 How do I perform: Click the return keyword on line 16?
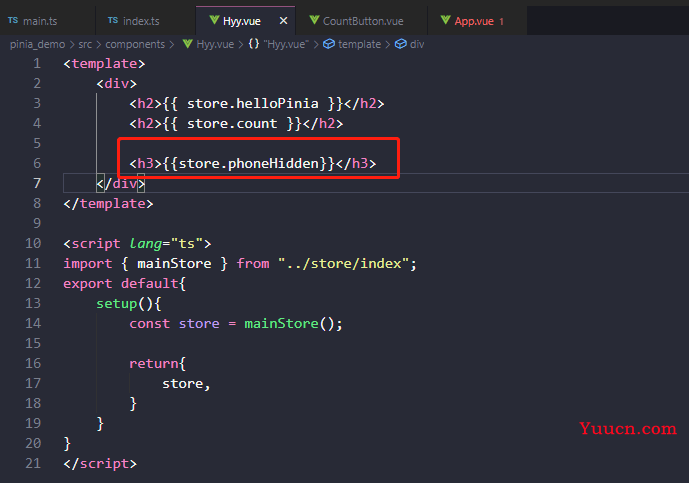coord(154,363)
